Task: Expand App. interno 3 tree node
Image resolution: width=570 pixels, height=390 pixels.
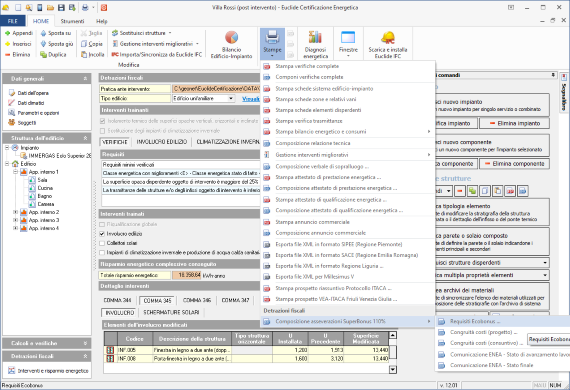Action: click(x=15, y=220)
